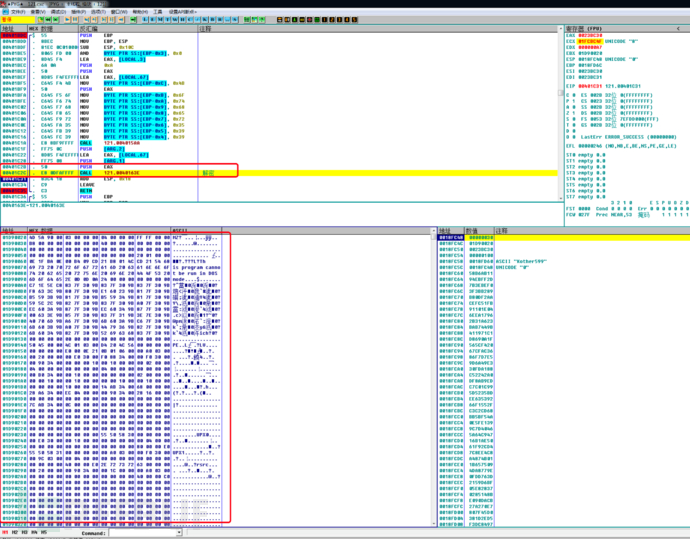This screenshot has height=539, width=690.
Task: Click the M5 memory dump button
Action: click(44, 532)
